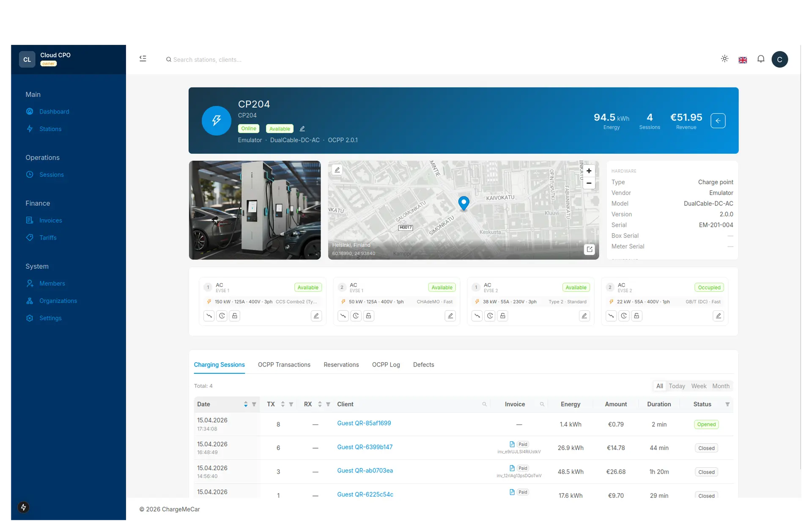
Task: Click the back arrow button in CP204 header
Action: 718,121
